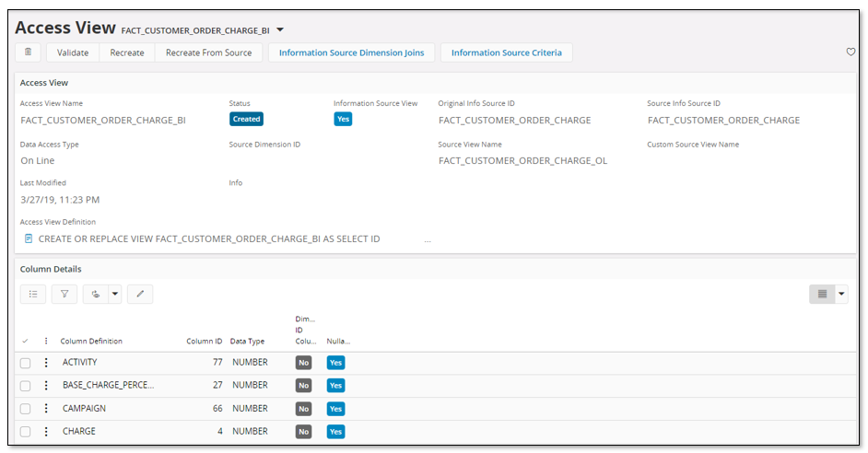The height and width of the screenshot is (453, 868).
Task: Select the BASE_CHARGE_PERCE... row checkbox
Action: pyautogui.click(x=26, y=386)
